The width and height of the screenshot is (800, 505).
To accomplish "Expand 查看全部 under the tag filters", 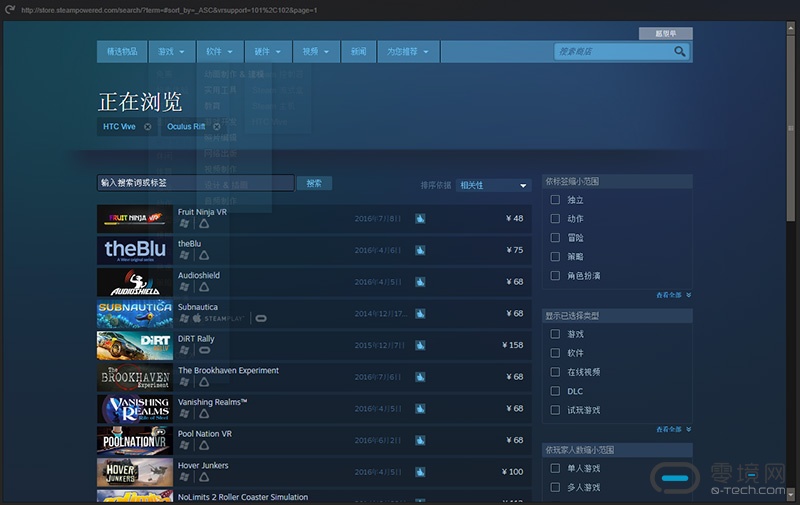I will (673, 295).
